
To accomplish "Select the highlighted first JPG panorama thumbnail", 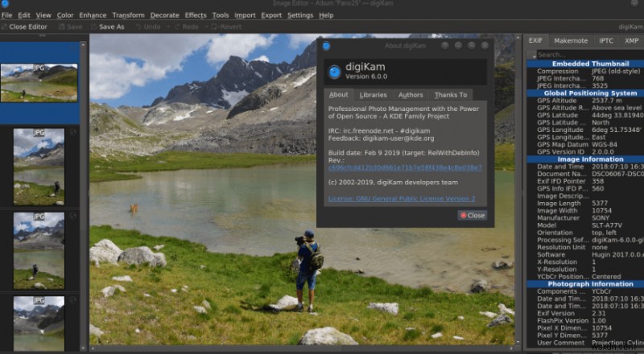I will [x=39, y=83].
